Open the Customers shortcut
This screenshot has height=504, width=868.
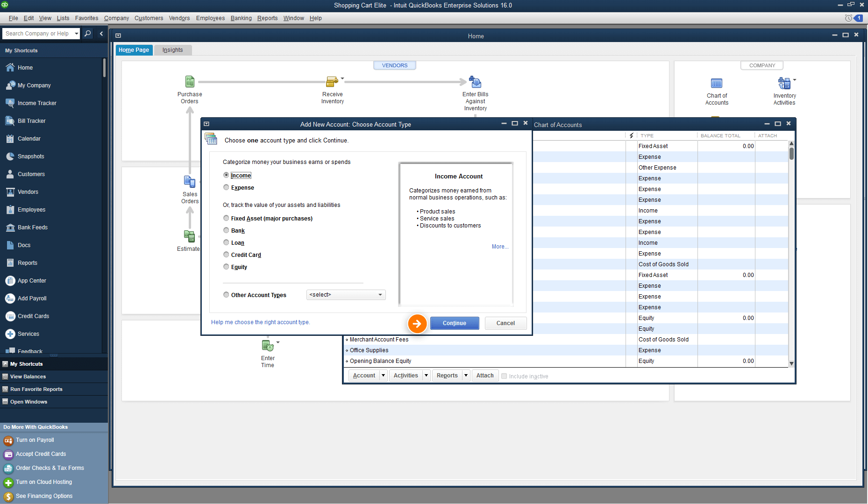pyautogui.click(x=31, y=174)
